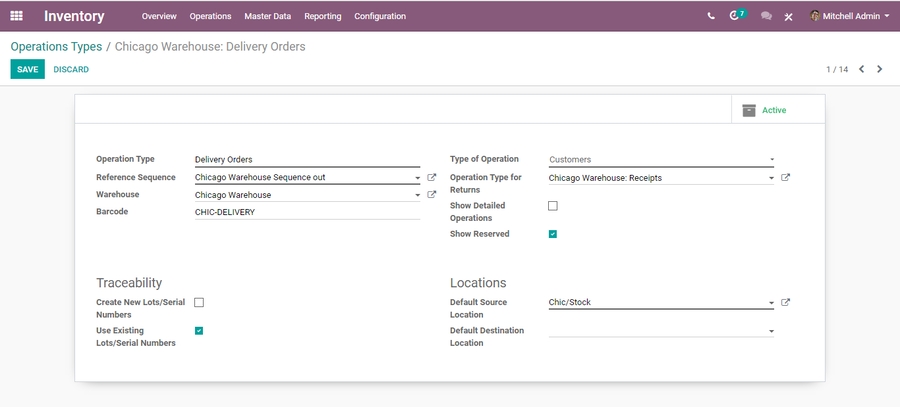The image size is (900, 407).
Task: Expand the Type of Operation dropdown
Action: pos(661,160)
